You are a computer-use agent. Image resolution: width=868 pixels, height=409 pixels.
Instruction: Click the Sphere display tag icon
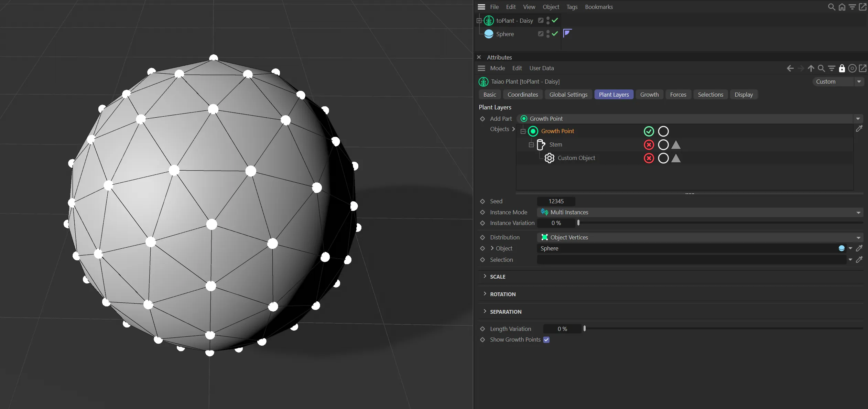point(567,33)
